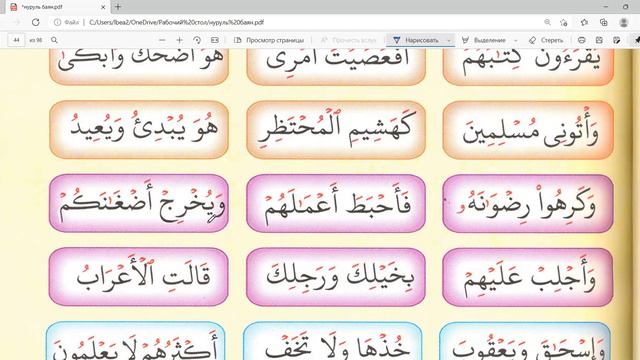Select the нуруль баян.pdf tab
This screenshot has height=360, width=640.
click(58, 7)
